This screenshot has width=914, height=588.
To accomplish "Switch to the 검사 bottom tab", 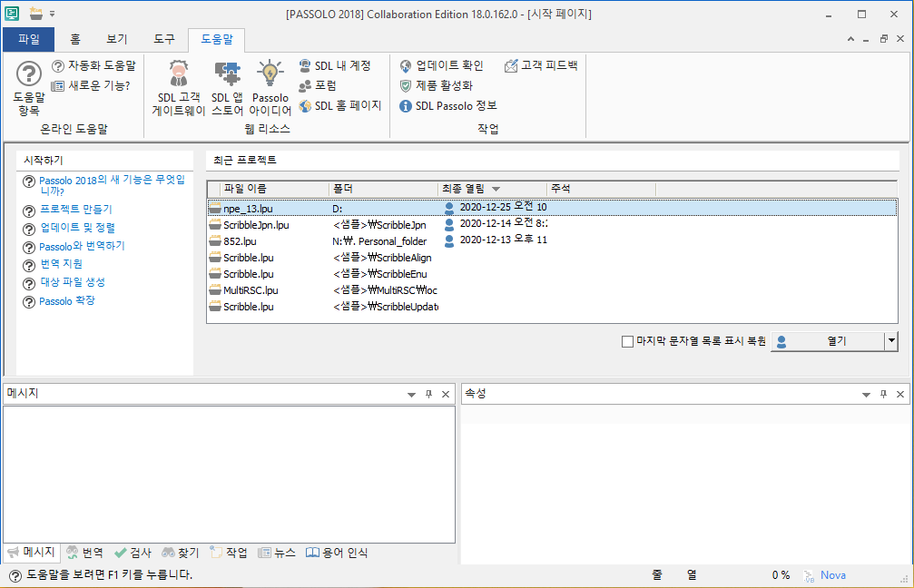I will 133,553.
